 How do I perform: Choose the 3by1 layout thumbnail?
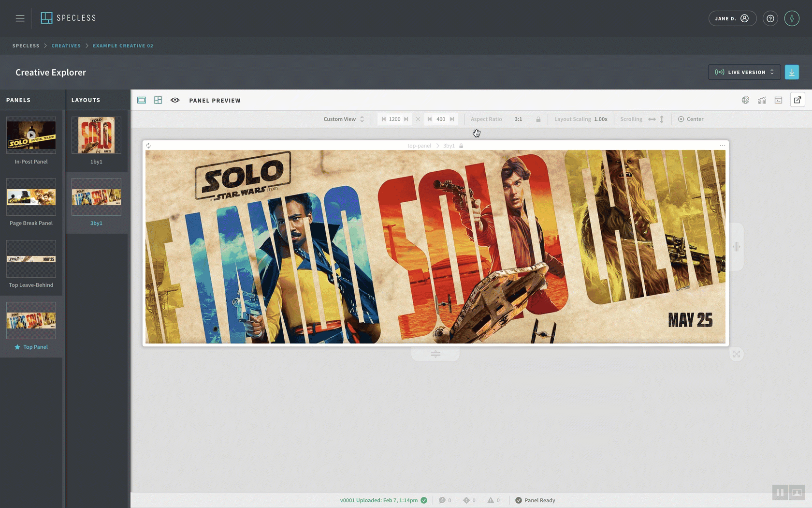coord(96,197)
